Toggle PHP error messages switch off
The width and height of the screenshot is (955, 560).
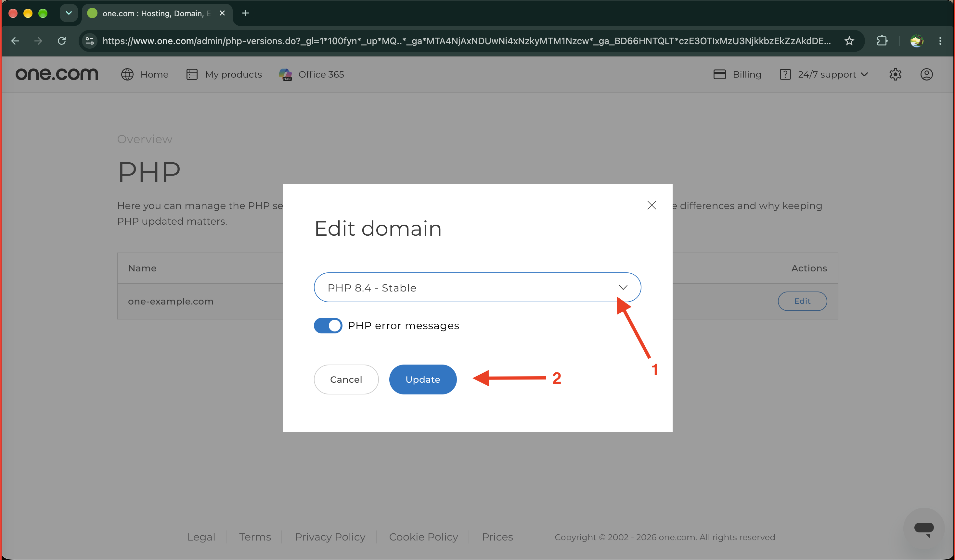(328, 326)
